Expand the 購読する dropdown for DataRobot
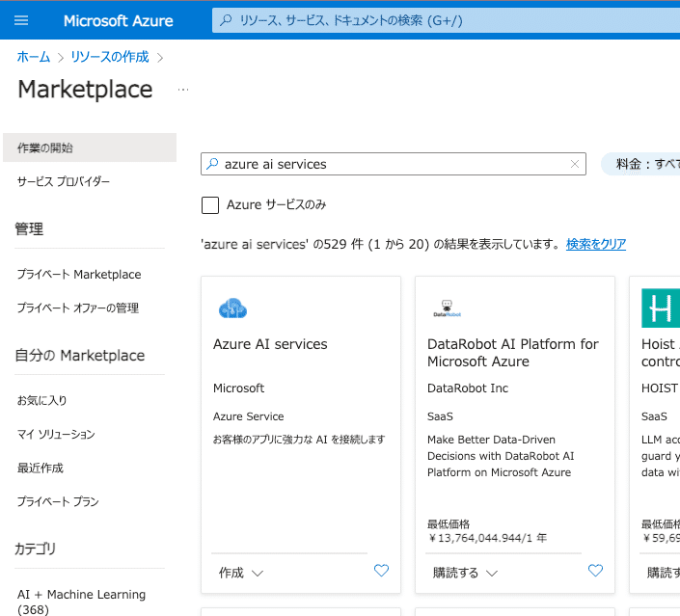Image resolution: width=680 pixels, height=616 pixels. (x=465, y=573)
